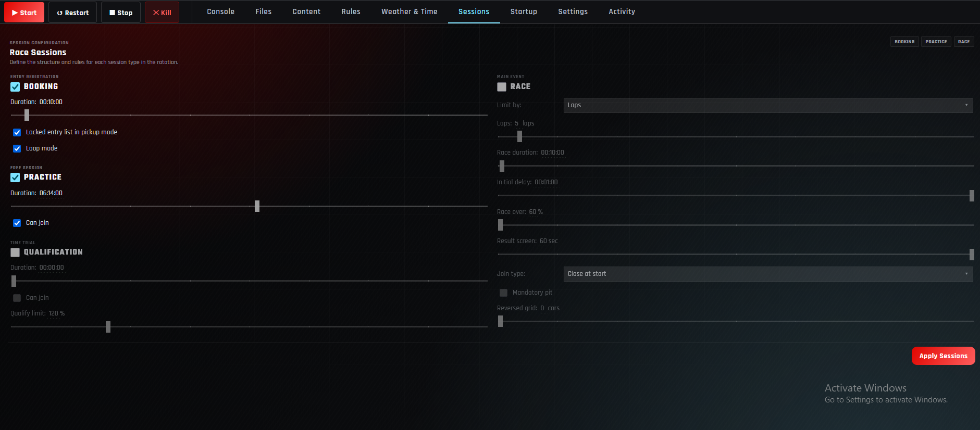980x430 pixels.
Task: Open the Files tab
Action: [x=264, y=11]
